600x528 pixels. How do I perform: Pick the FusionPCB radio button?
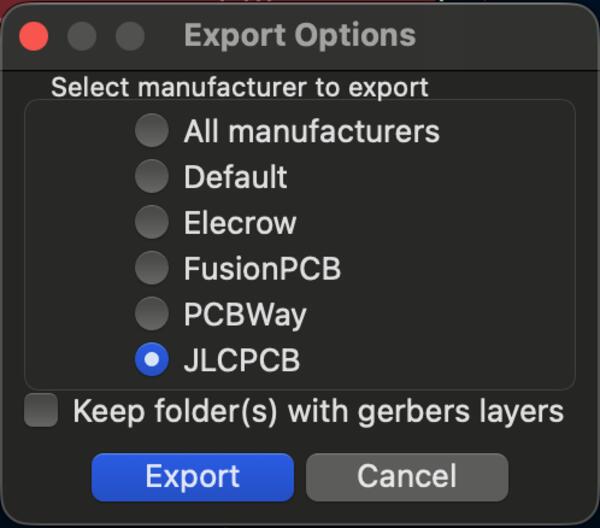152,268
